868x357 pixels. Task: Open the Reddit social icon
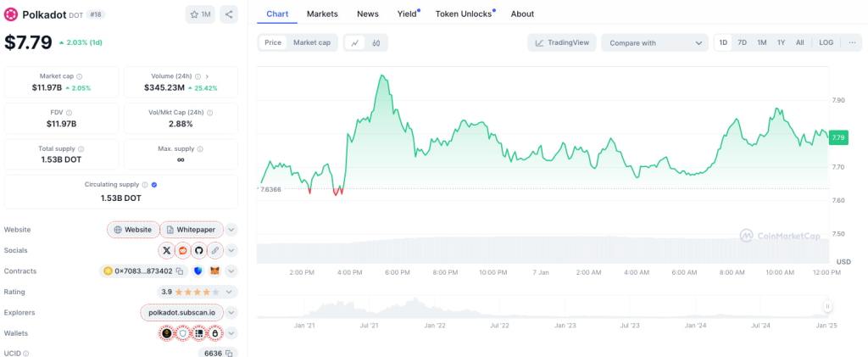coord(182,250)
